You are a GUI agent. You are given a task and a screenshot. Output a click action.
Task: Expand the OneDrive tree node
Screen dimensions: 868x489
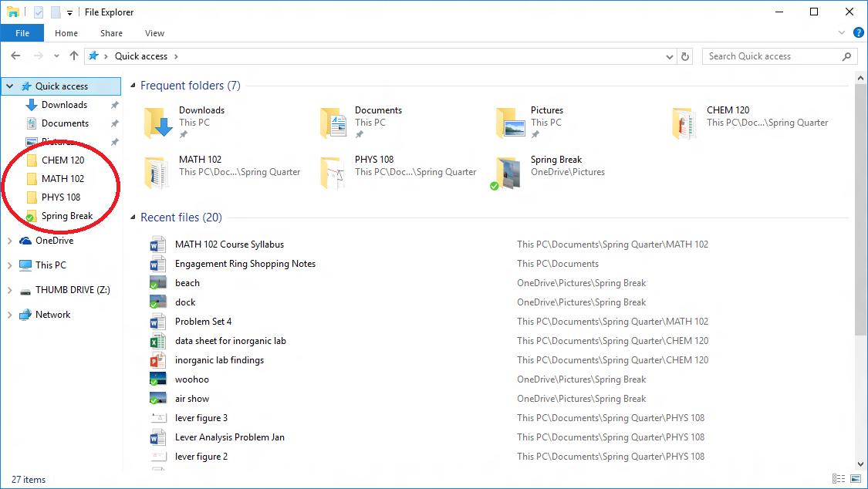point(10,241)
